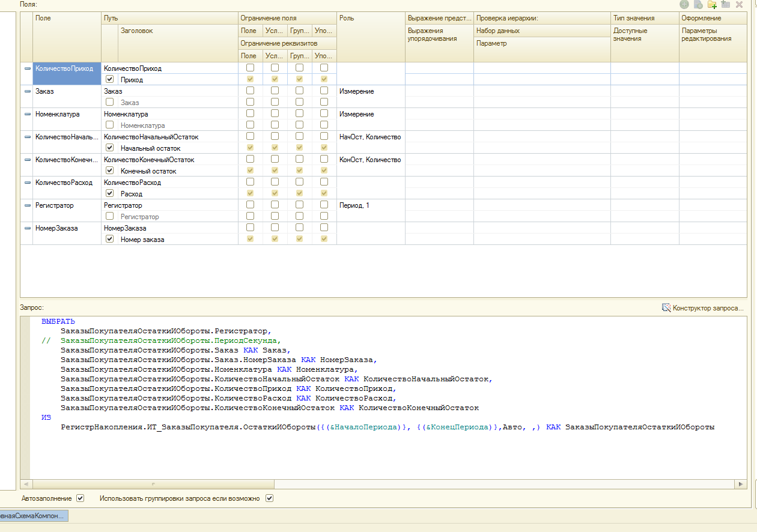Toggle 'Использовать группировки запроса если возможно' checkbox

click(269, 498)
